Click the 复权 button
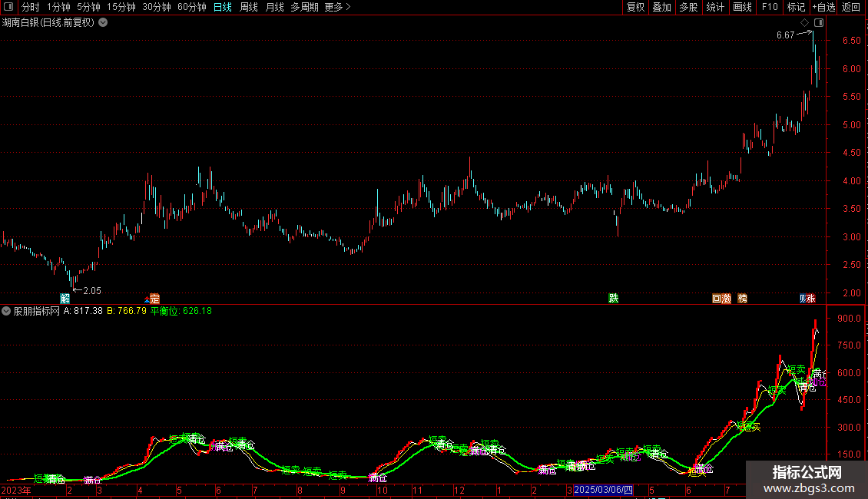This screenshot has height=499, width=868. point(635,7)
